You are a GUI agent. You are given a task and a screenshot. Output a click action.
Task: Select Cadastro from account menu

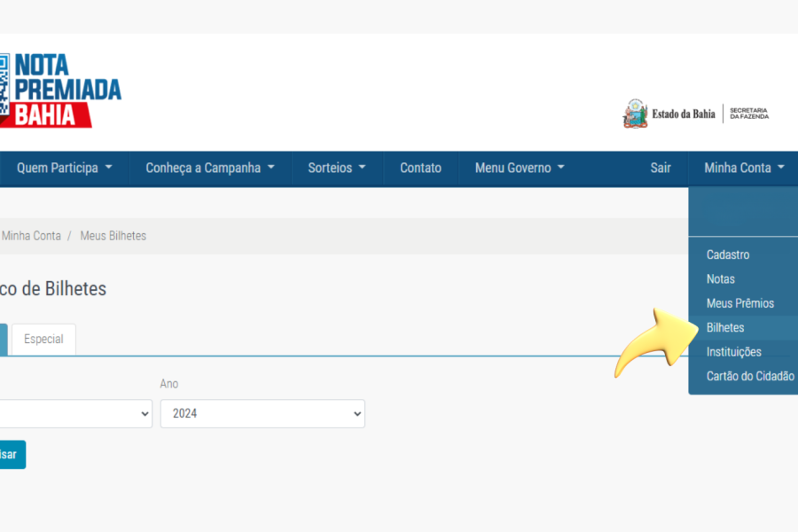coord(728,254)
